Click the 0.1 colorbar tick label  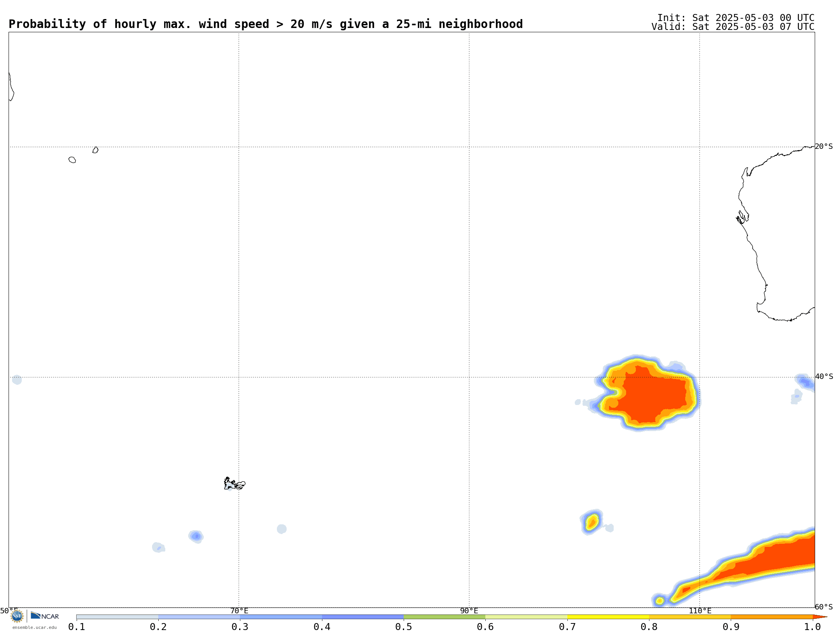tap(77, 627)
